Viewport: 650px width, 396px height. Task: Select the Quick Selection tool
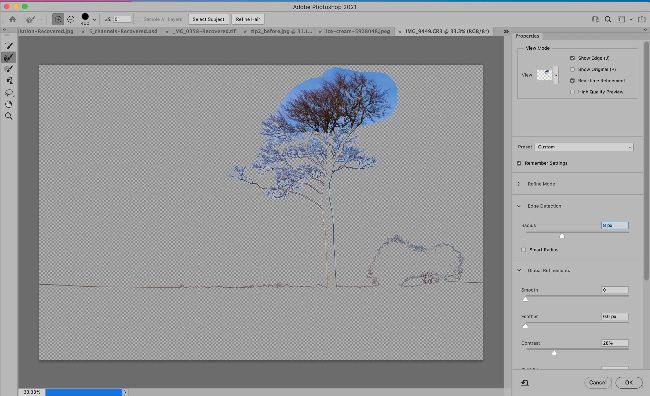(x=9, y=46)
